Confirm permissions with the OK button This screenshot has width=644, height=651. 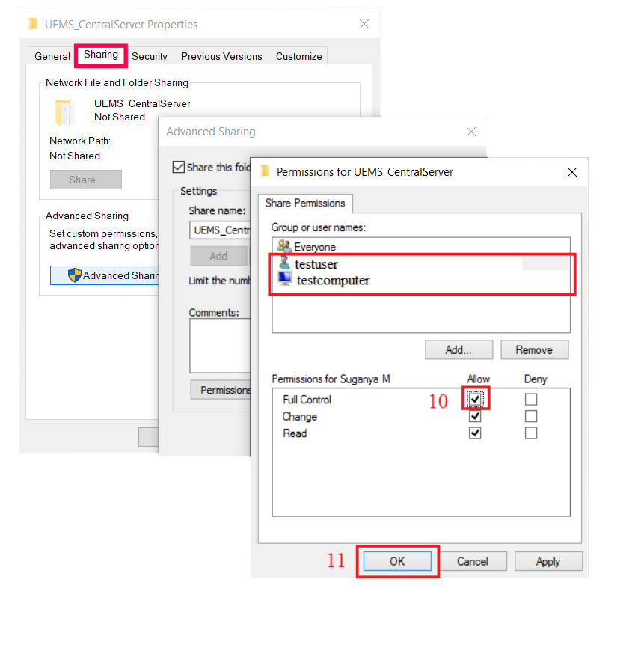coord(397,561)
